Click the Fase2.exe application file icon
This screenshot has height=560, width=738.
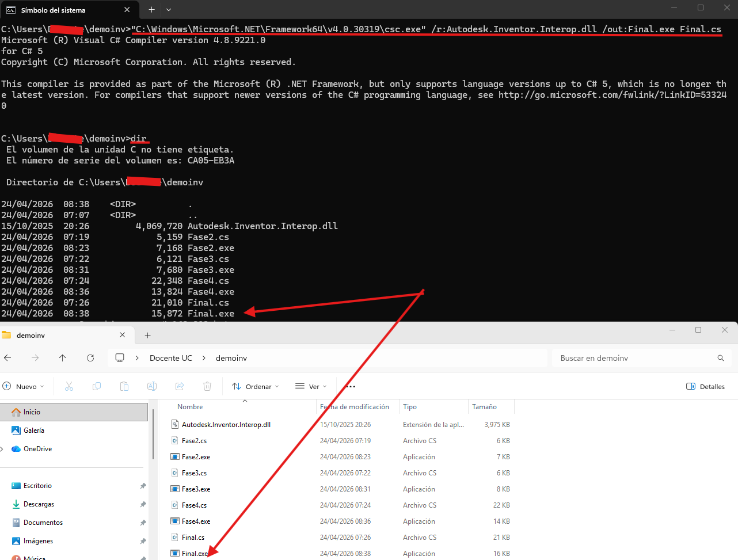[174, 457]
